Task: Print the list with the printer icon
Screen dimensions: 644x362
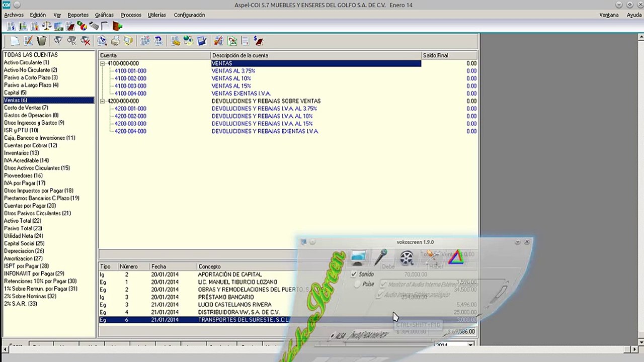Action: pos(115,41)
